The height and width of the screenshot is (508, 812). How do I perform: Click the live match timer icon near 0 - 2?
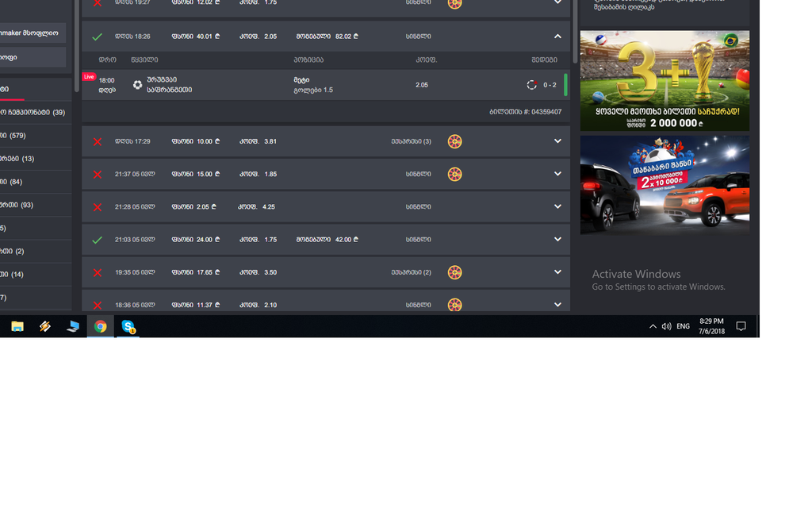click(x=531, y=85)
